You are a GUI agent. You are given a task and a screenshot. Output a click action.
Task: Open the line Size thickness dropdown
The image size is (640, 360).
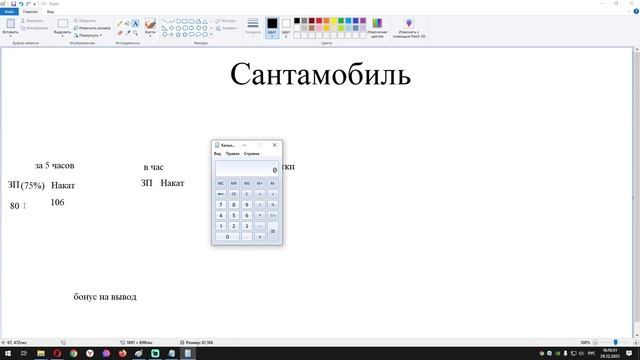tap(253, 27)
